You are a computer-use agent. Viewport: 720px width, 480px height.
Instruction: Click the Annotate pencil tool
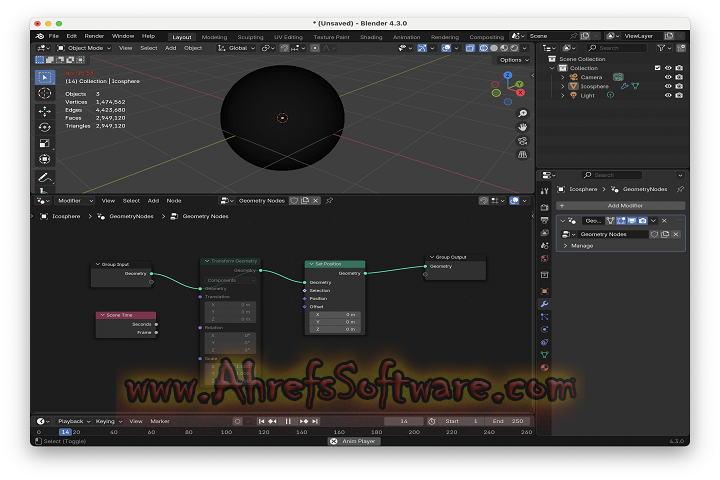(45, 178)
